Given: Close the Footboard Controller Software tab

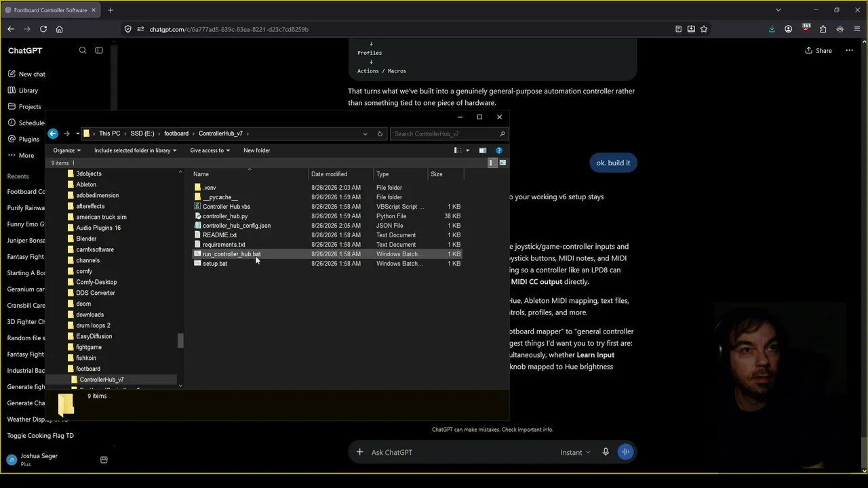Looking at the screenshot, I should [x=94, y=10].
